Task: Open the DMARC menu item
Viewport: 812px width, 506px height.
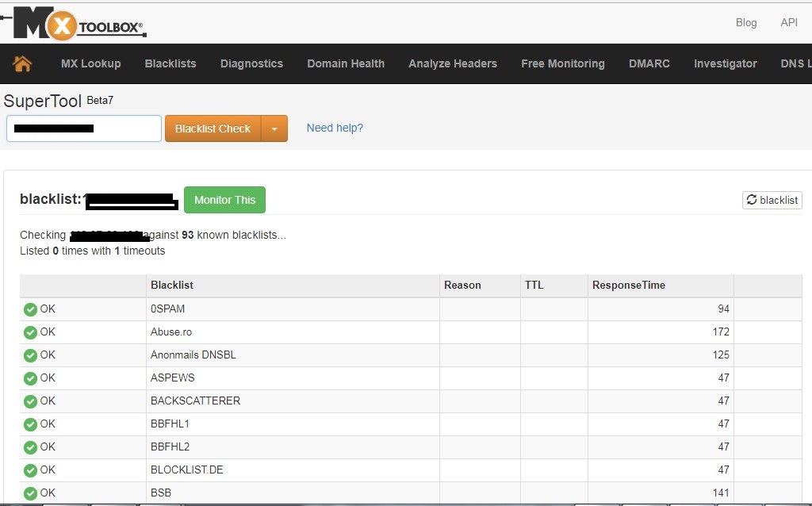Action: 649,63
